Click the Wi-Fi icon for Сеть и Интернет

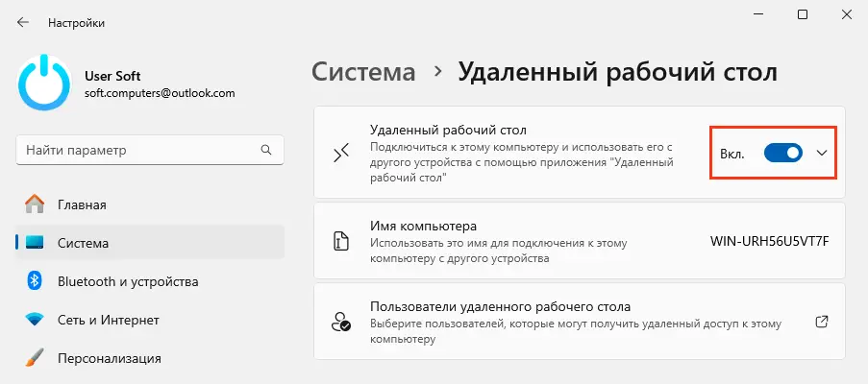pyautogui.click(x=35, y=320)
